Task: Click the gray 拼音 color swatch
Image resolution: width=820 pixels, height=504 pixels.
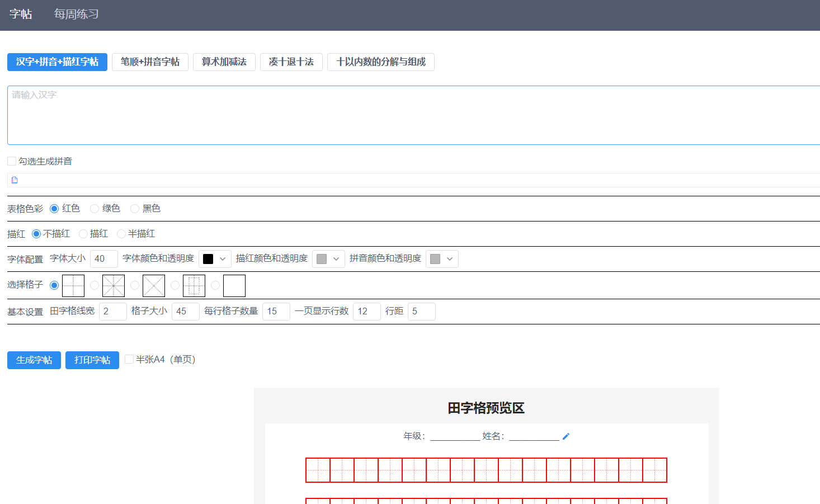Action: pos(435,259)
